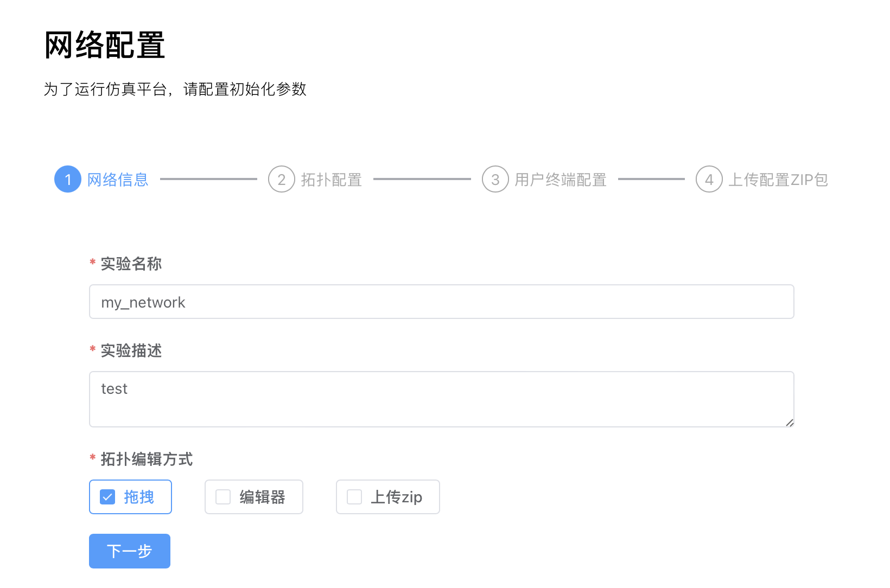Viewport: 890px width, 588px height.
Task: Grab the textarea resize handle
Action: 790,423
